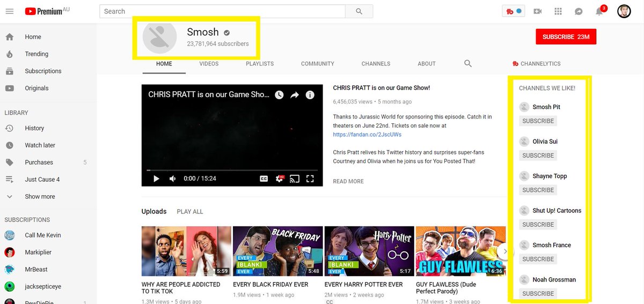Seek on the video progress bar
The height and width of the screenshot is (304, 644).
tap(232, 170)
